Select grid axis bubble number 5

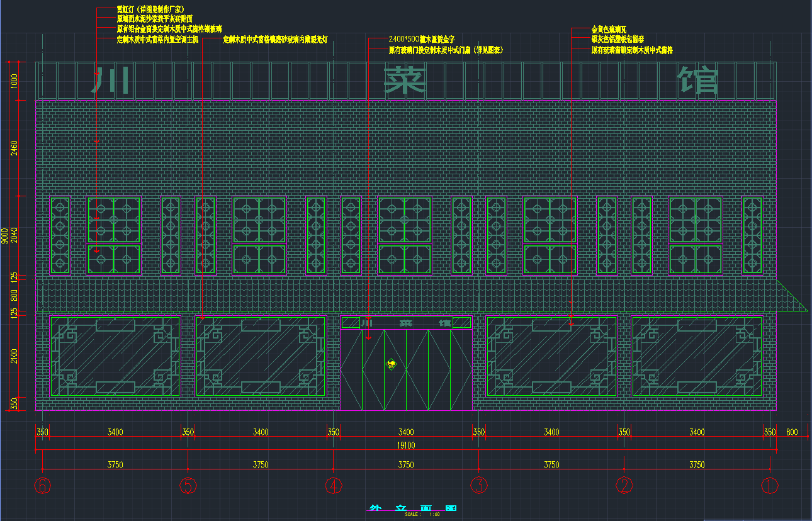188,486
